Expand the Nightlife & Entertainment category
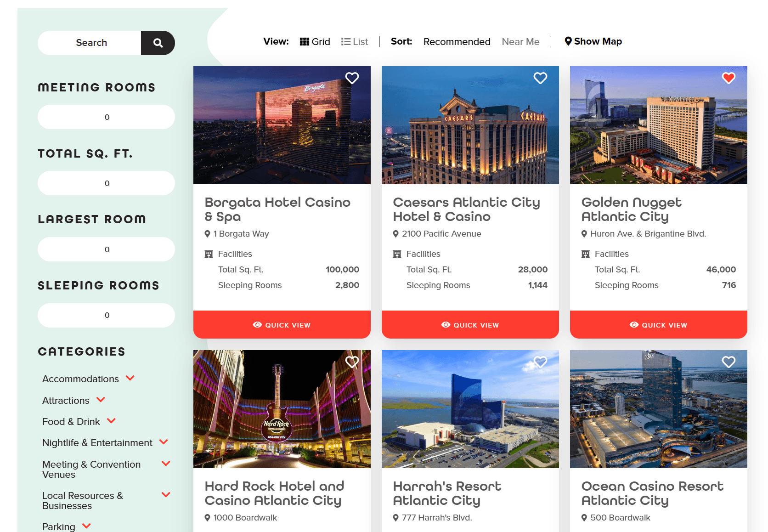Viewport: 768px width, 532px height. [164, 441]
